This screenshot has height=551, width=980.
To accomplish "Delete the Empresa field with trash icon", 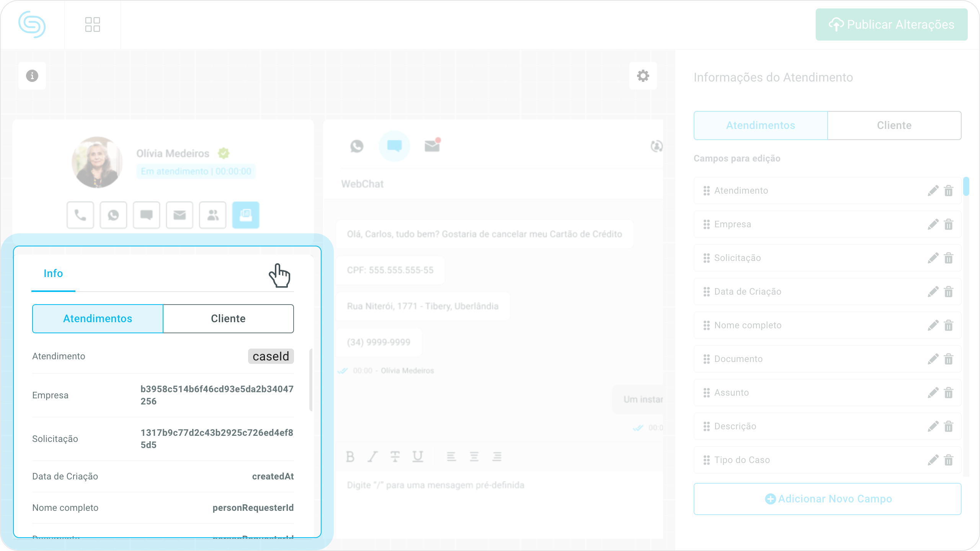I will tap(949, 224).
